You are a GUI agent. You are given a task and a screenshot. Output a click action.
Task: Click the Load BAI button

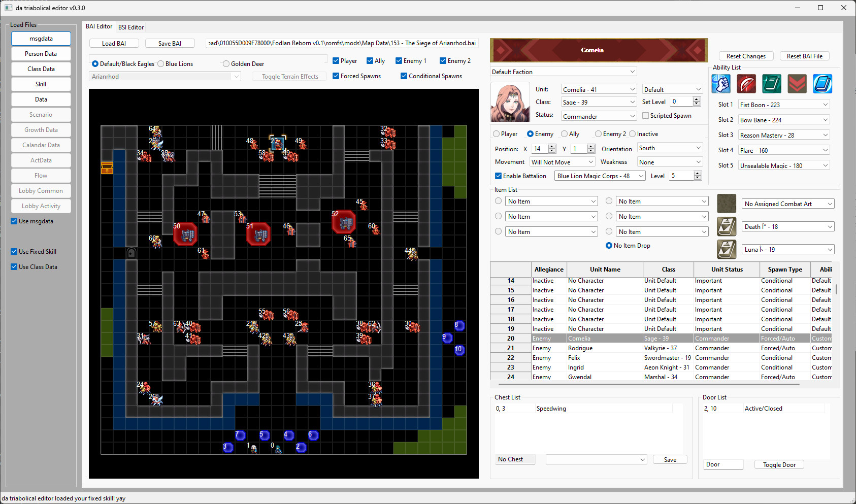click(114, 43)
